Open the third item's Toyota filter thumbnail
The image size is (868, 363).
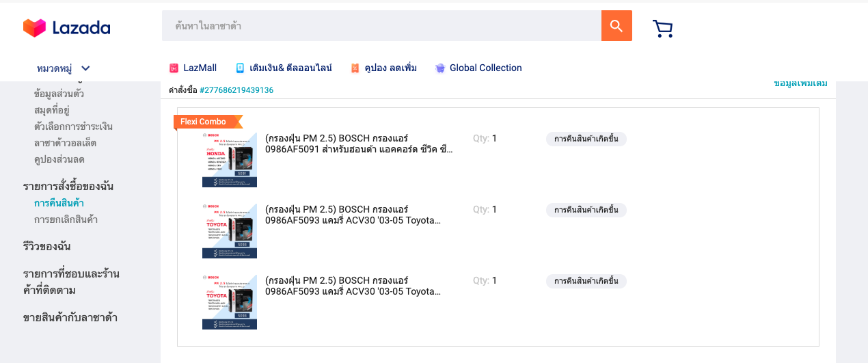click(x=230, y=302)
